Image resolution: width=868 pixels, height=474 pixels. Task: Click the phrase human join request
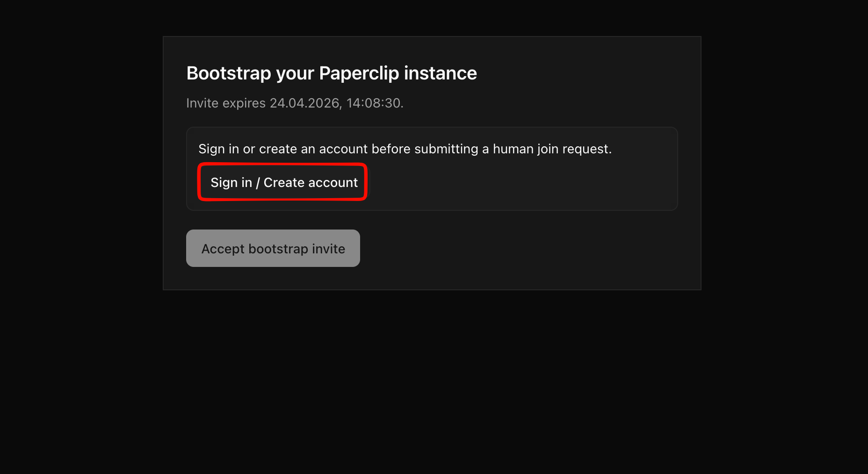point(552,149)
